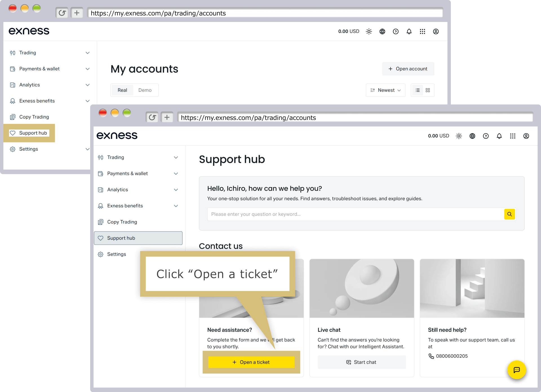Reload page icon in front browser window
The image size is (541, 392).
click(x=152, y=117)
